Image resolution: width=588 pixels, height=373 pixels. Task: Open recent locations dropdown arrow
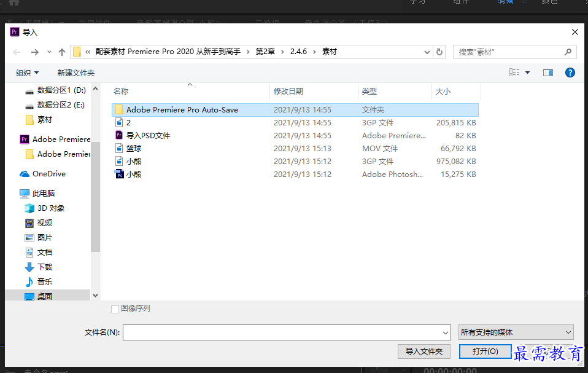(49, 52)
